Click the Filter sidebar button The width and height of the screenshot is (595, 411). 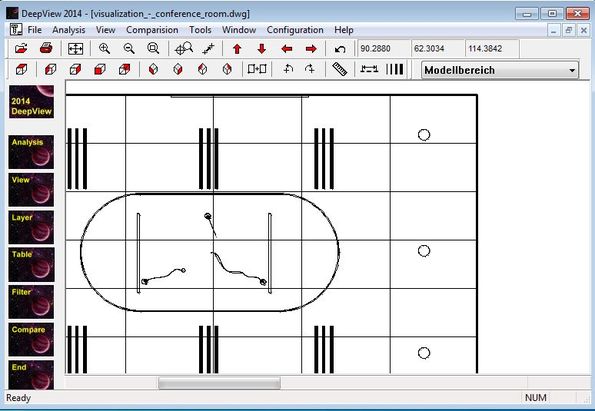coord(31,302)
